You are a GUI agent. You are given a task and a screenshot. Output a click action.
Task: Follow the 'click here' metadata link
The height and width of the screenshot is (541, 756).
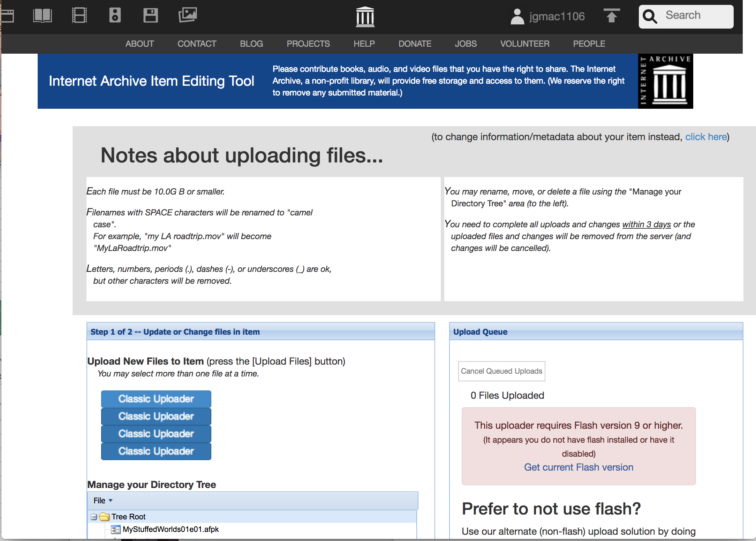click(706, 137)
